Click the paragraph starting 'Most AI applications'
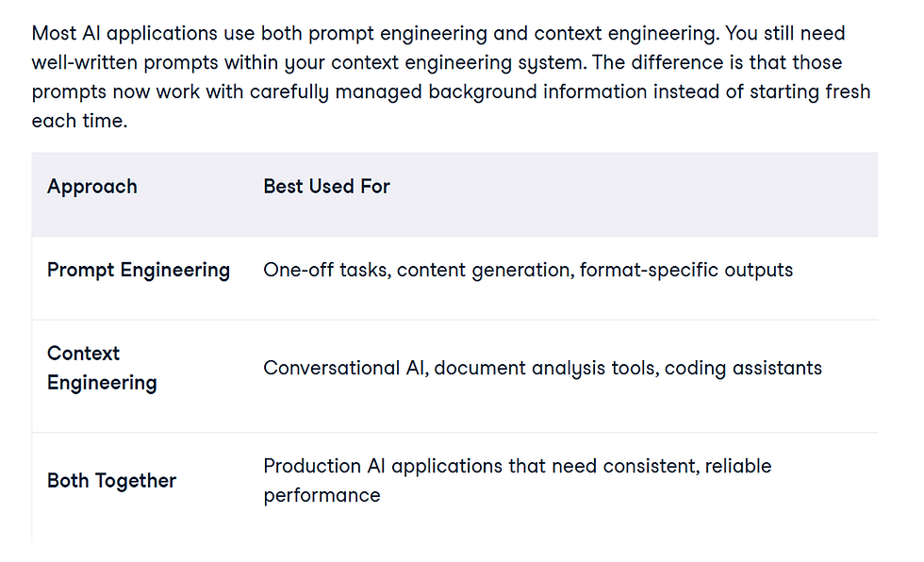Screen dimensions: 924x562 [451, 77]
